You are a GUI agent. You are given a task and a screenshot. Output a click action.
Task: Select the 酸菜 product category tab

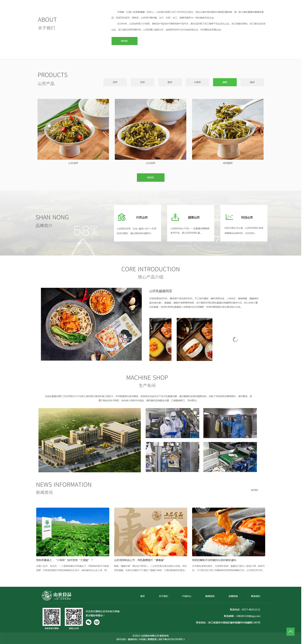coord(170,82)
